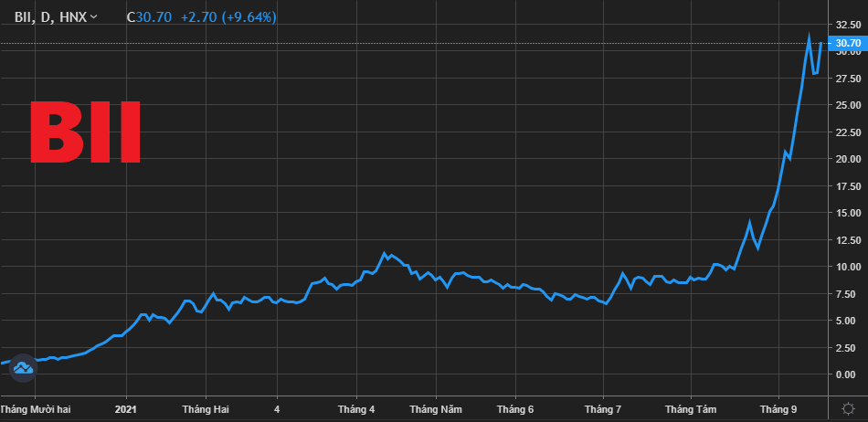Click the Tháng Mười hai time axis label
Image resolution: width=868 pixels, height=422 pixels.
[x=36, y=410]
